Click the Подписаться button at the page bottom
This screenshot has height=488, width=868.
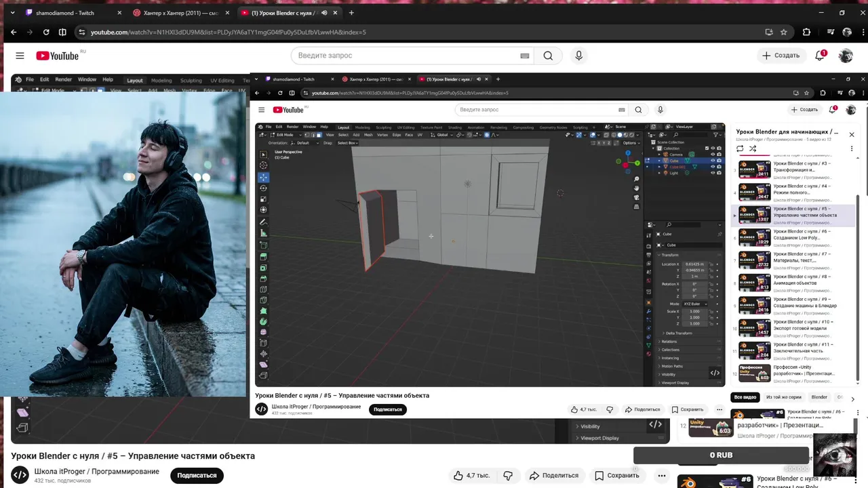pyautogui.click(x=197, y=475)
